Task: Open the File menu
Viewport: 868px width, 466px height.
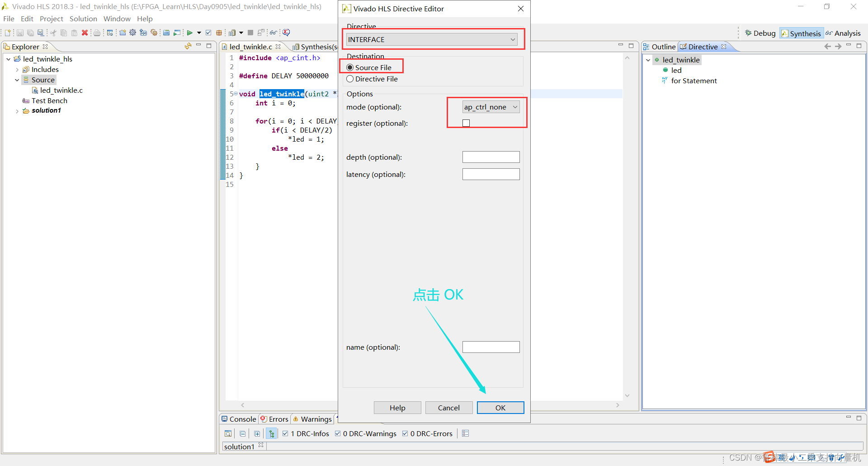Action: pos(9,19)
